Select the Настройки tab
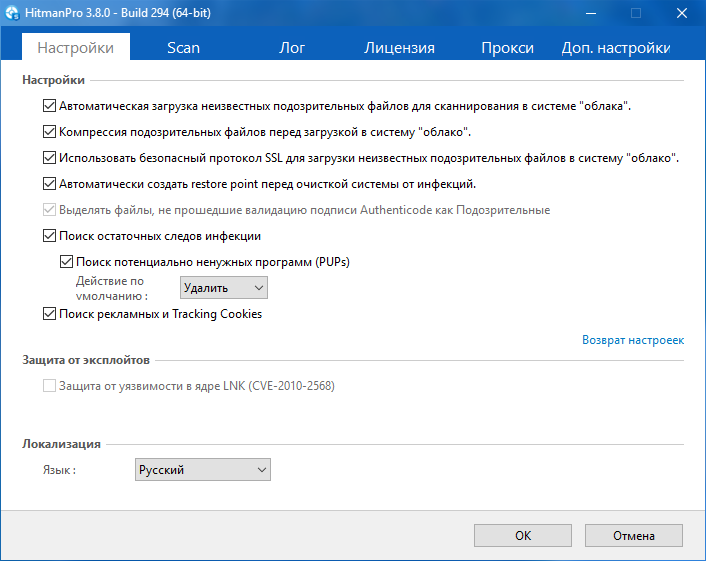The width and height of the screenshot is (706, 561). [x=76, y=48]
